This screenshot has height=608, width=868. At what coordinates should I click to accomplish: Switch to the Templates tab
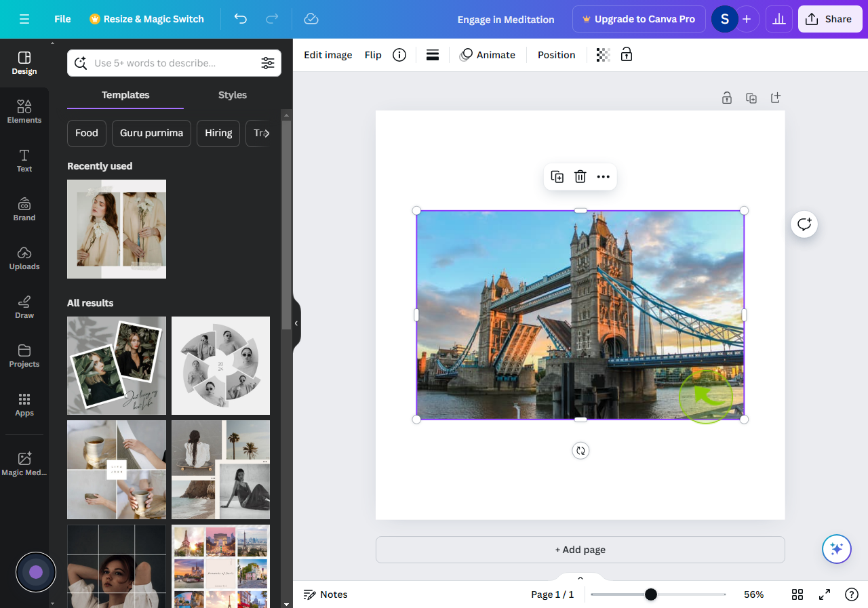click(x=125, y=95)
